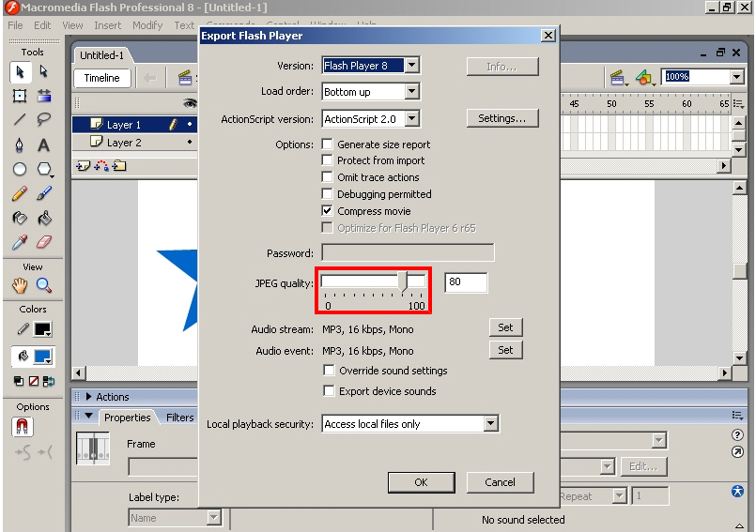Select the Brush tool
The image size is (756, 532).
[x=44, y=193]
